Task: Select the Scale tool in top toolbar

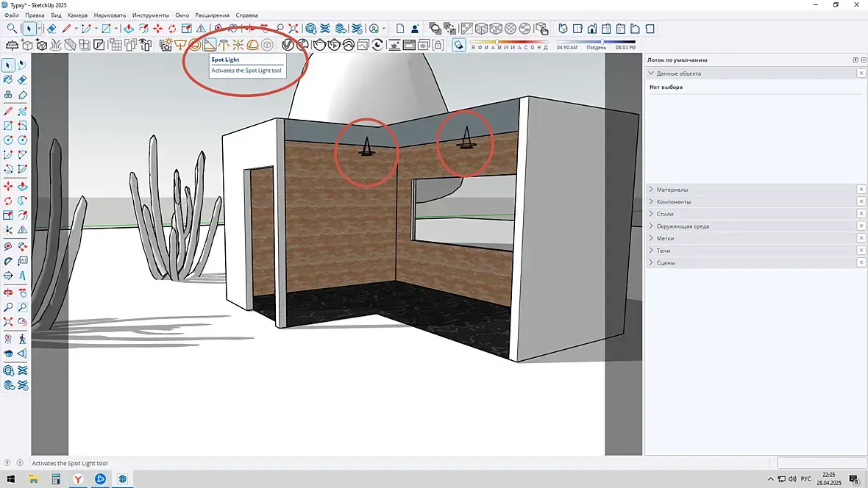Action: tap(187, 28)
